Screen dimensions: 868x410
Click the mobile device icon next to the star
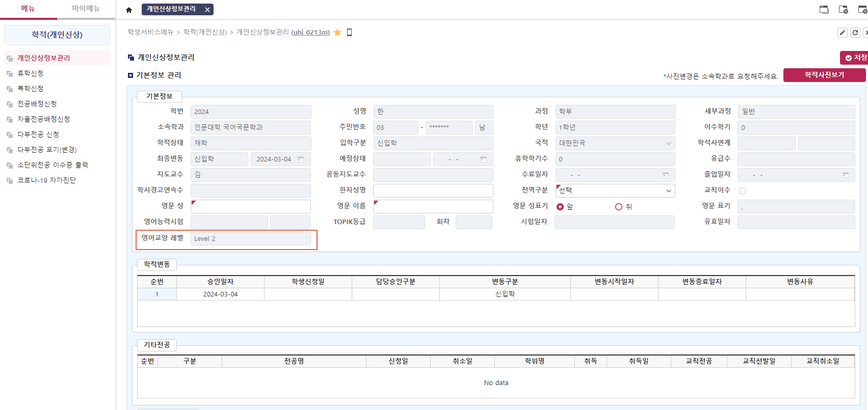pos(349,33)
